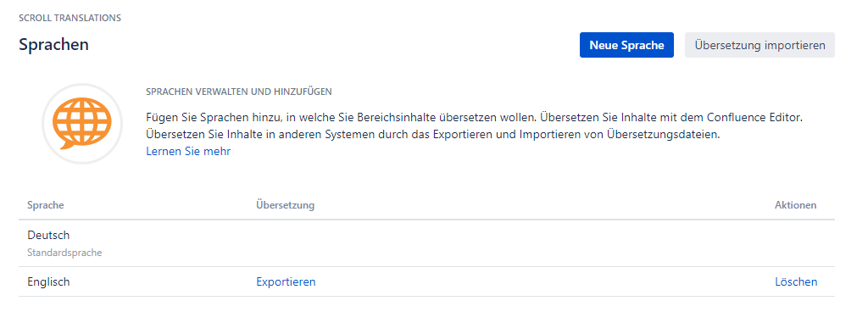Open the Übersetzung importieren dialog
This screenshot has width=868, height=323.
(759, 45)
